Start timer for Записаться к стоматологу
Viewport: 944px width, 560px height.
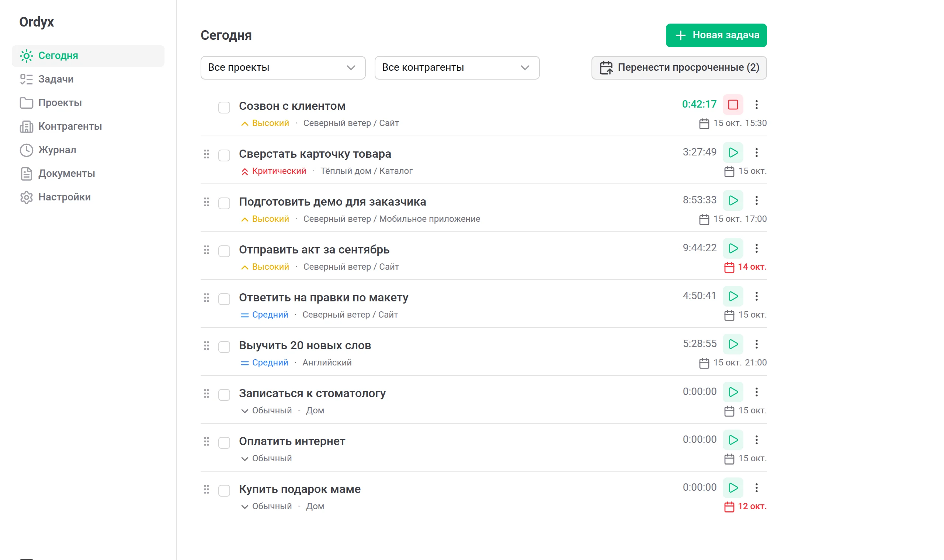point(733,392)
